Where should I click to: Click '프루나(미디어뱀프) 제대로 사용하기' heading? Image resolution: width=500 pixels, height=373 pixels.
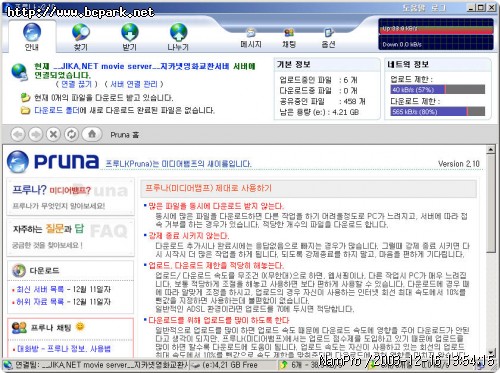(208, 188)
